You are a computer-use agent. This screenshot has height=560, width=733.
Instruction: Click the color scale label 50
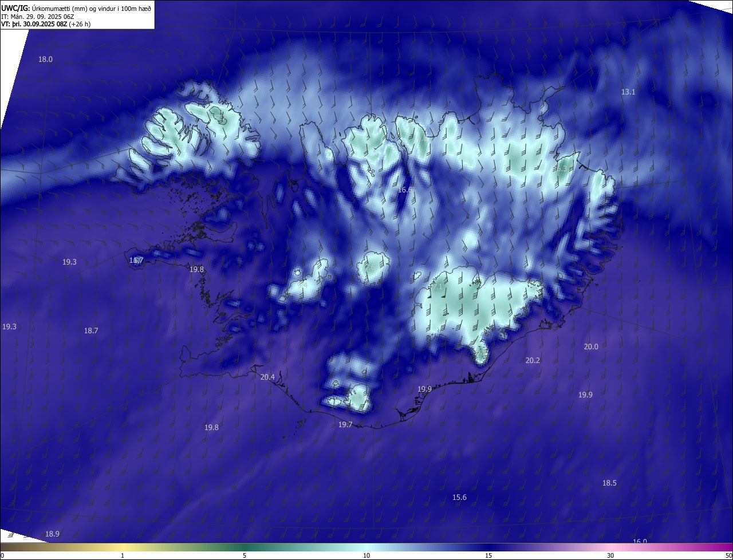click(x=728, y=556)
